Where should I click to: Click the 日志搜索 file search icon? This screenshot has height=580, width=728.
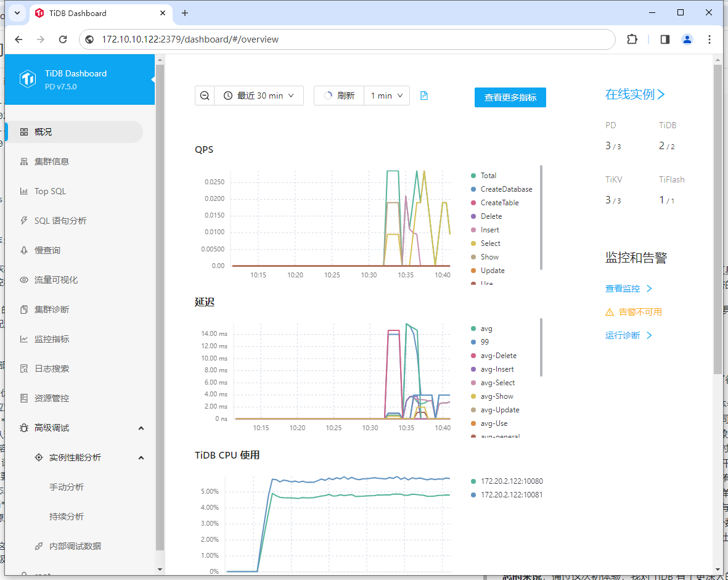click(24, 369)
